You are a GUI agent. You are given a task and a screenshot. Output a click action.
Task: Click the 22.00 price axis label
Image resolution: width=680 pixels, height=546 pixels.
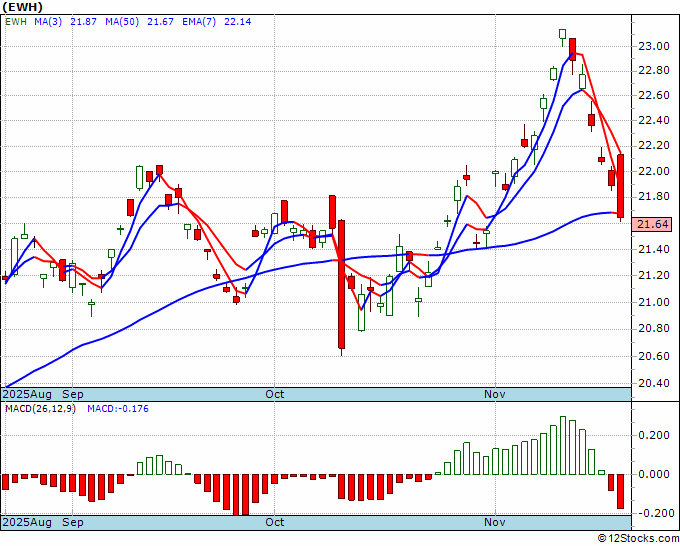[652, 171]
